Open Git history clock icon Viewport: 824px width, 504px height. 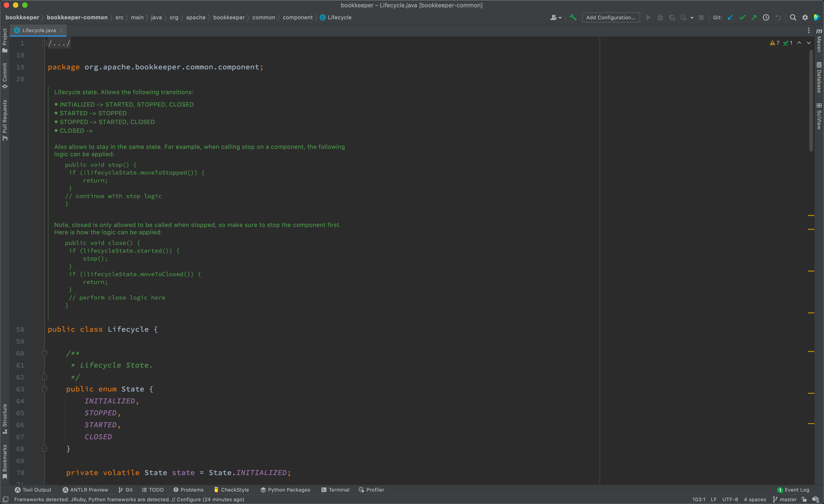766,17
